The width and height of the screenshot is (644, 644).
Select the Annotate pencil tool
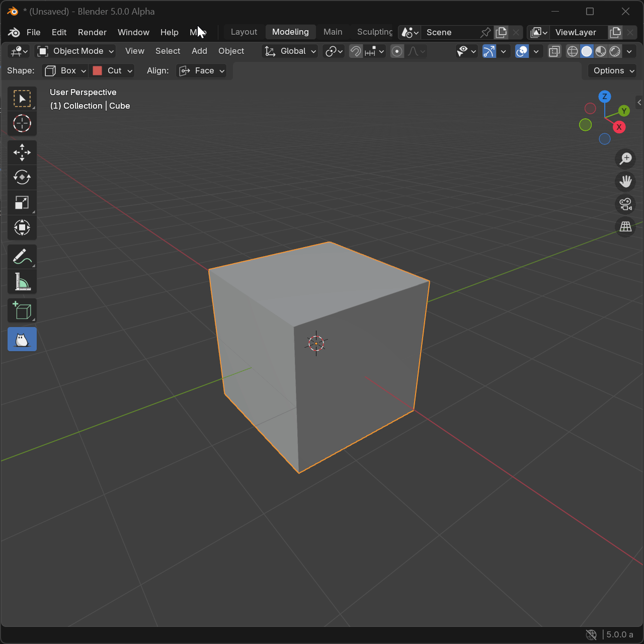click(x=22, y=257)
